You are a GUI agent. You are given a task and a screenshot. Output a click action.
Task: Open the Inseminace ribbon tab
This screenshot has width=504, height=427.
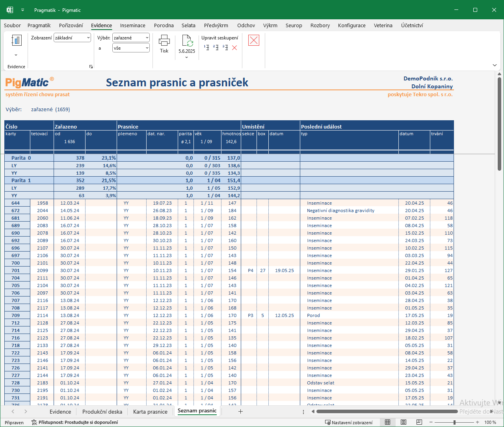click(x=133, y=25)
